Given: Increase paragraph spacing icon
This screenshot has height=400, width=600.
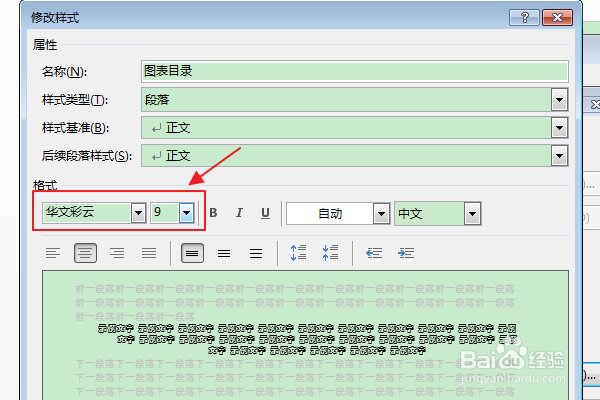Looking at the screenshot, I should (298, 253).
